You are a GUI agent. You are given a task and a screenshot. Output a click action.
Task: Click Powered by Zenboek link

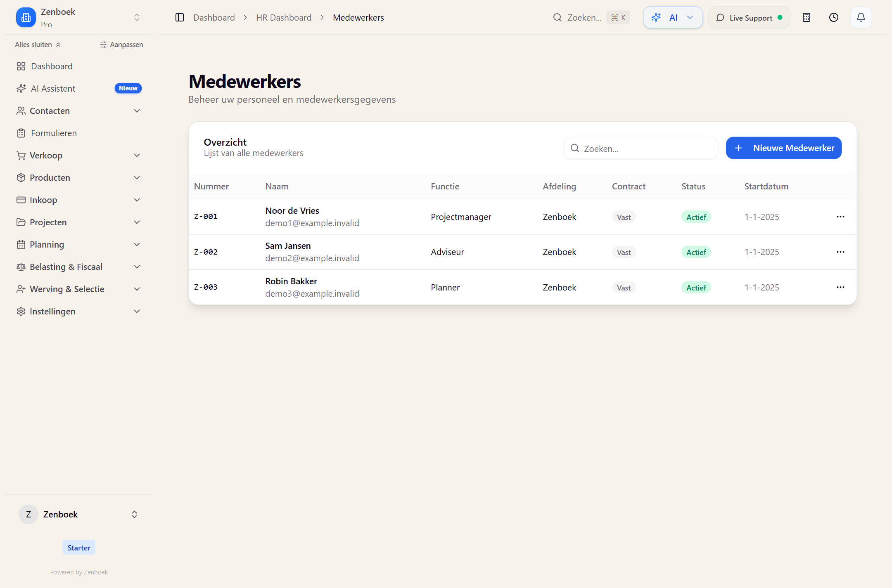pyautogui.click(x=79, y=572)
